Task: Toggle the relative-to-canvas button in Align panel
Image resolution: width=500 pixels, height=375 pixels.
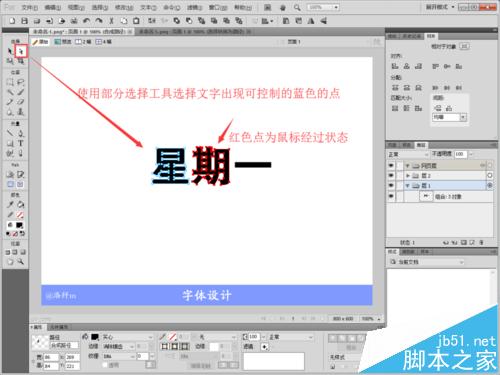Action: click(x=465, y=46)
